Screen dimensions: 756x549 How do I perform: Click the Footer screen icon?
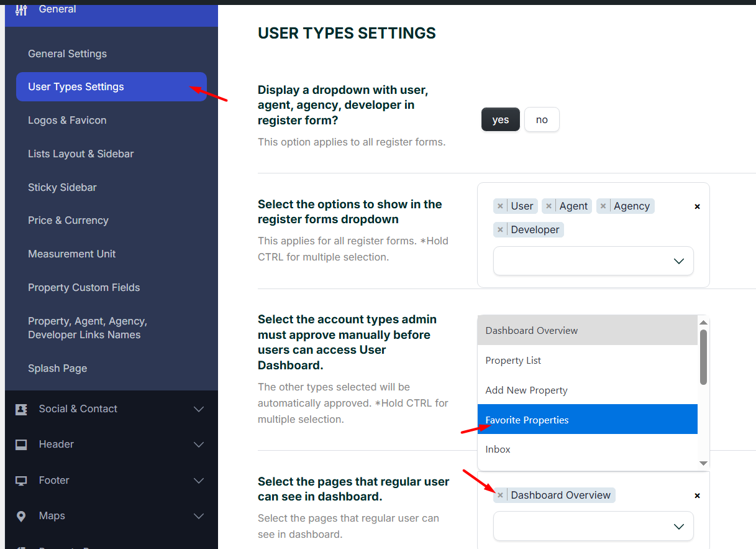tap(21, 481)
